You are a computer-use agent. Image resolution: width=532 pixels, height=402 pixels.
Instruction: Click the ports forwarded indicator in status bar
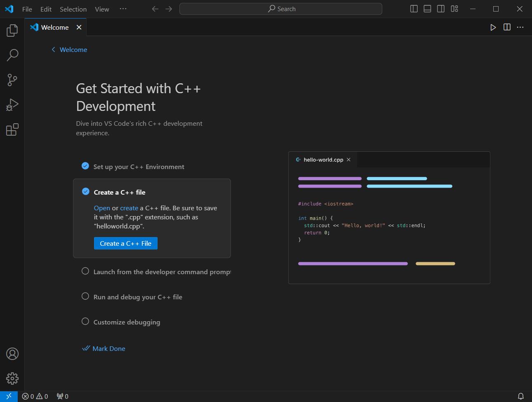(63, 396)
